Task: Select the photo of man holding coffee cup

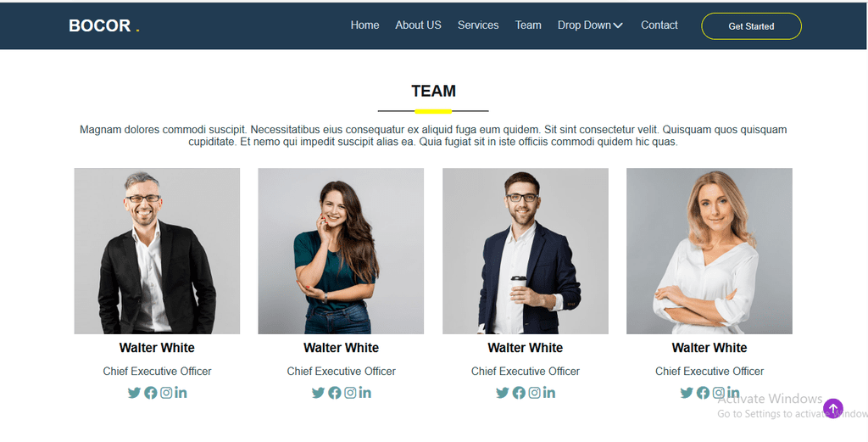Action: (x=526, y=251)
